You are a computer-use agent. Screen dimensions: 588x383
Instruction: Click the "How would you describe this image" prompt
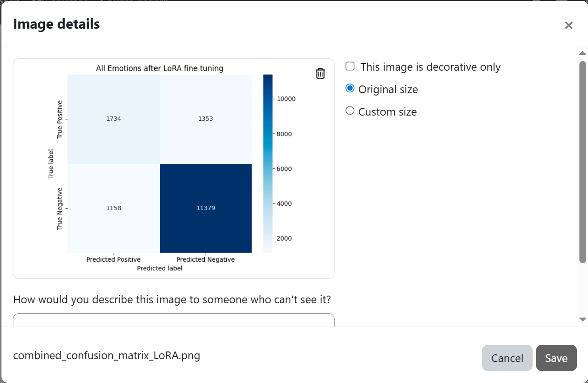pyautogui.click(x=172, y=299)
